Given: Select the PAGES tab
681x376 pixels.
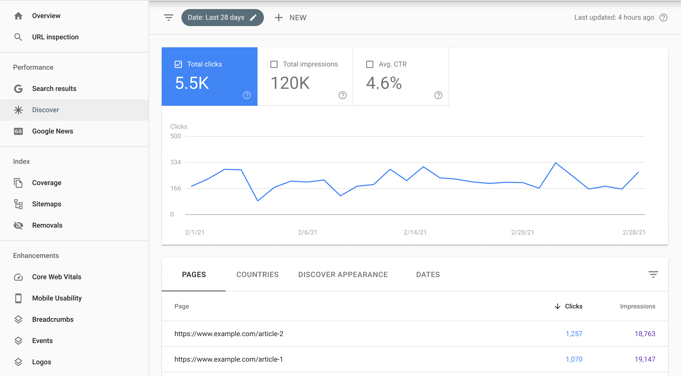Looking at the screenshot, I should 194,274.
